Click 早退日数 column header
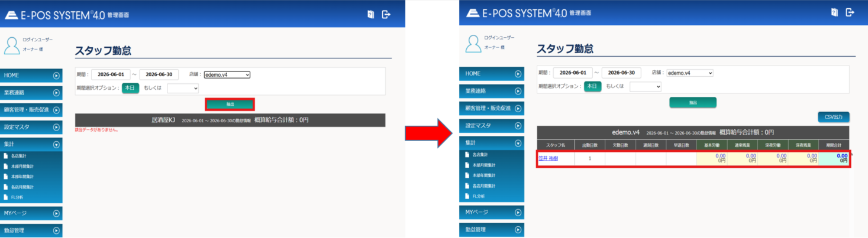Viewport: 868px width, 238px height. pos(681,145)
